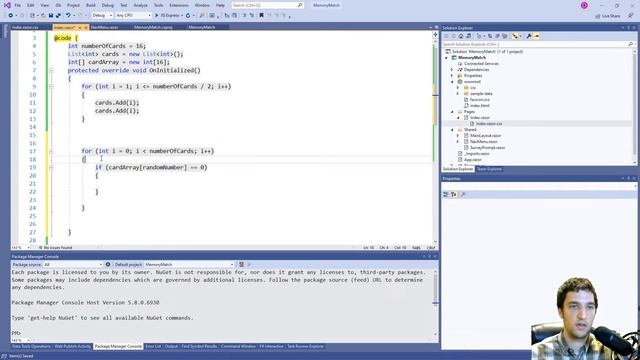This screenshot has width=640, height=360.
Task: Select SurveyPrompt.razor in Solution Explorer
Action: [487, 148]
